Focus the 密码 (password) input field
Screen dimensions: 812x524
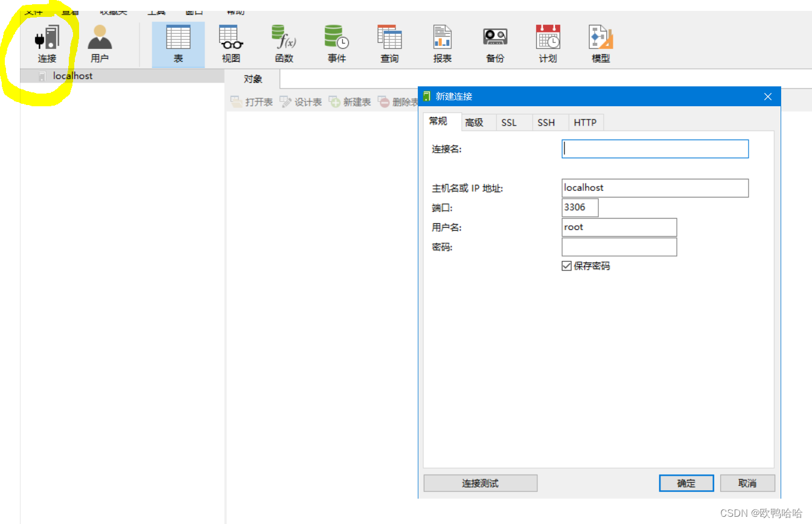click(x=619, y=247)
